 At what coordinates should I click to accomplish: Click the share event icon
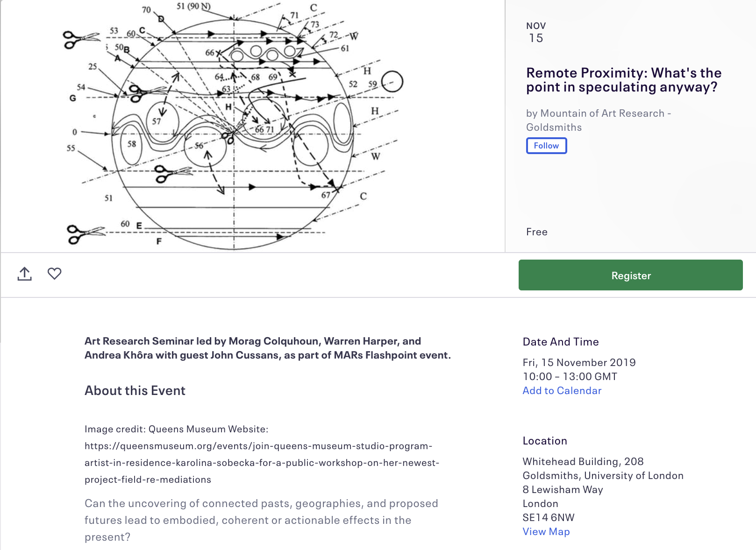pos(25,274)
